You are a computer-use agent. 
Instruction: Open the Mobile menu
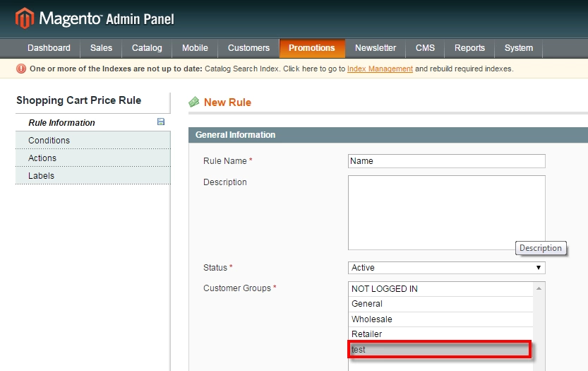195,48
